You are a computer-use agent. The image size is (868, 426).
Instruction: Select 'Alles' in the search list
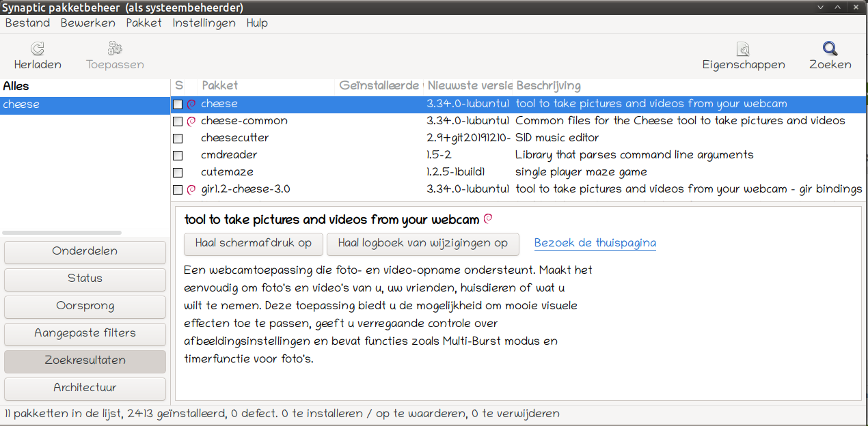pos(85,87)
